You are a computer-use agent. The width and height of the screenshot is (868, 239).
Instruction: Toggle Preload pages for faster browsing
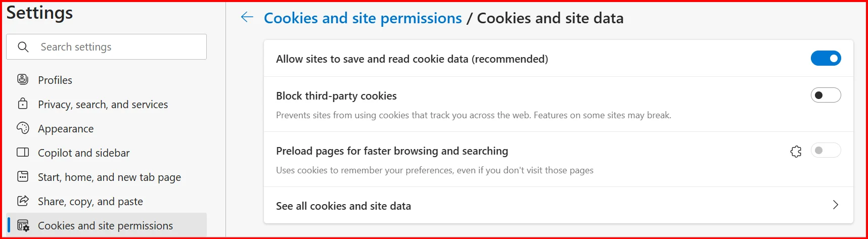[x=826, y=150]
